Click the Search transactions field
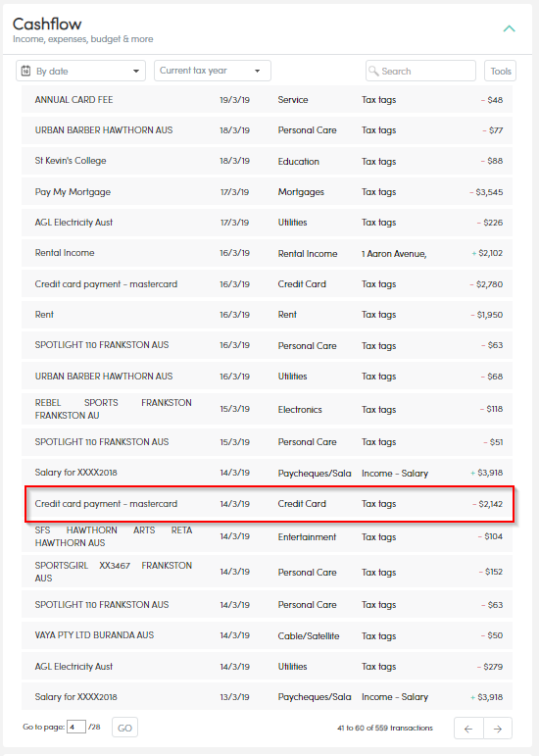The image size is (539, 756). point(420,71)
